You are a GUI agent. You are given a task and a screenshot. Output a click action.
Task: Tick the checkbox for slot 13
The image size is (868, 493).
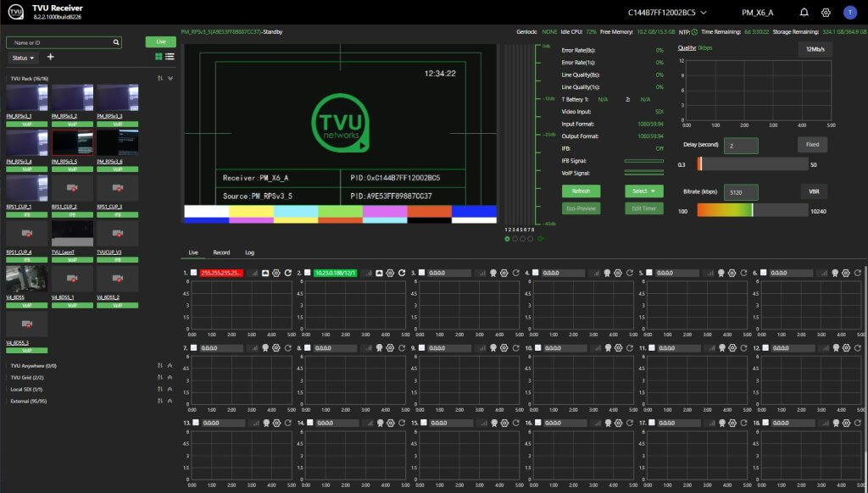pyautogui.click(x=196, y=423)
